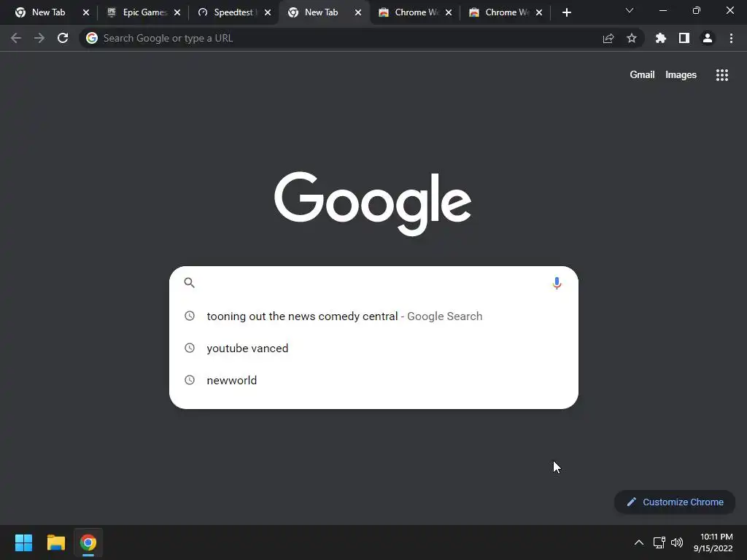Select the newworld suggestion

373,380
